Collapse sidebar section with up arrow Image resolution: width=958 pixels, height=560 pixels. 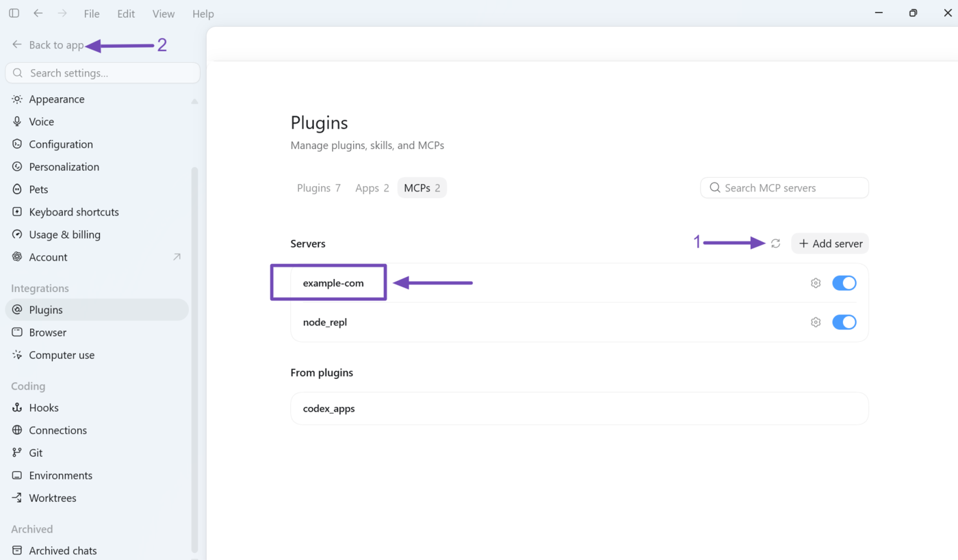click(194, 101)
